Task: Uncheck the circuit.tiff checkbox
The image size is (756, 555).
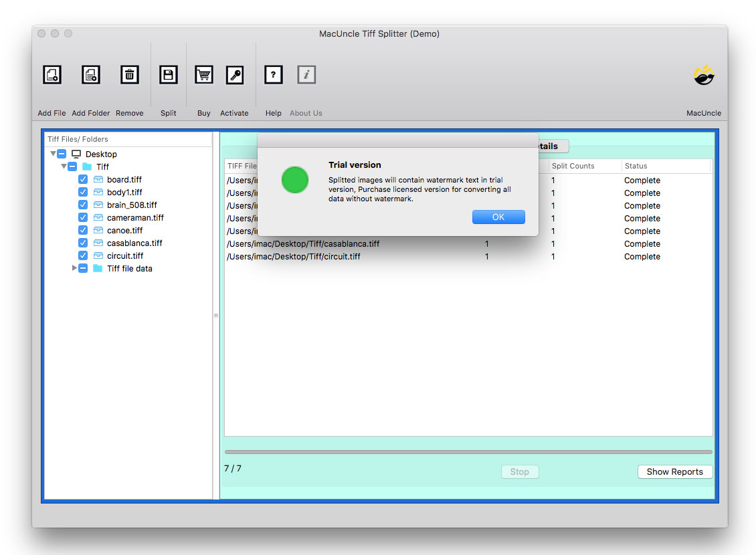Action: [x=83, y=255]
